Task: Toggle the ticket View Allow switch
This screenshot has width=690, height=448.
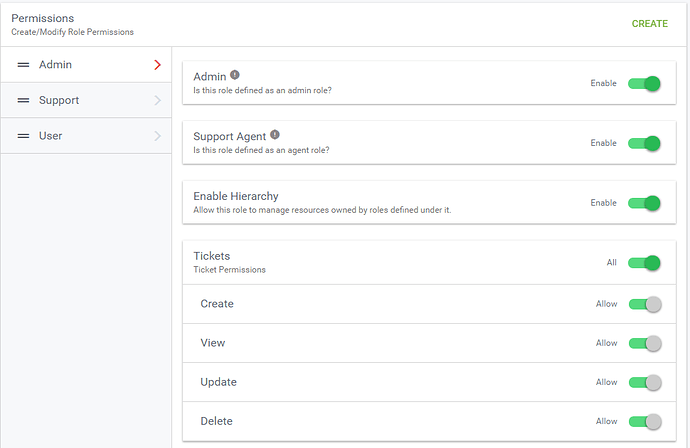Action: click(x=645, y=343)
